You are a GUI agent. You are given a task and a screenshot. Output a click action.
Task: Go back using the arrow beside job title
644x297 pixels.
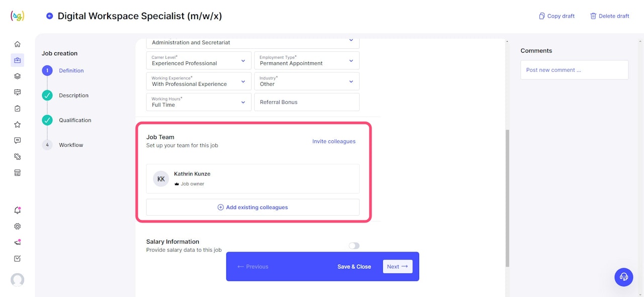pos(49,16)
